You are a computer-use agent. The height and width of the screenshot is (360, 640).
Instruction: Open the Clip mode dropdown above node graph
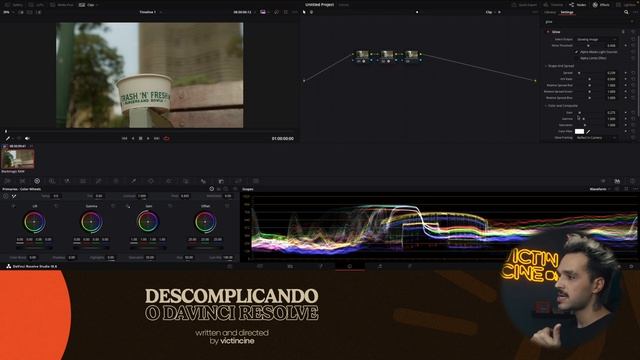click(492, 12)
